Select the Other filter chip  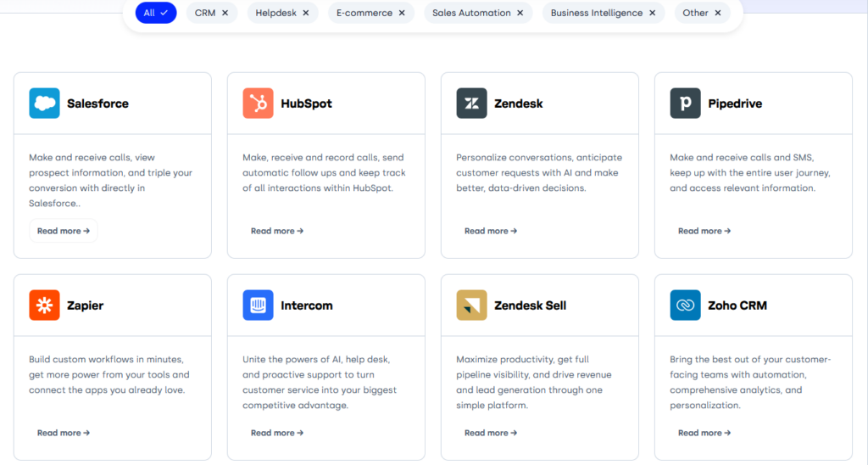coord(702,13)
